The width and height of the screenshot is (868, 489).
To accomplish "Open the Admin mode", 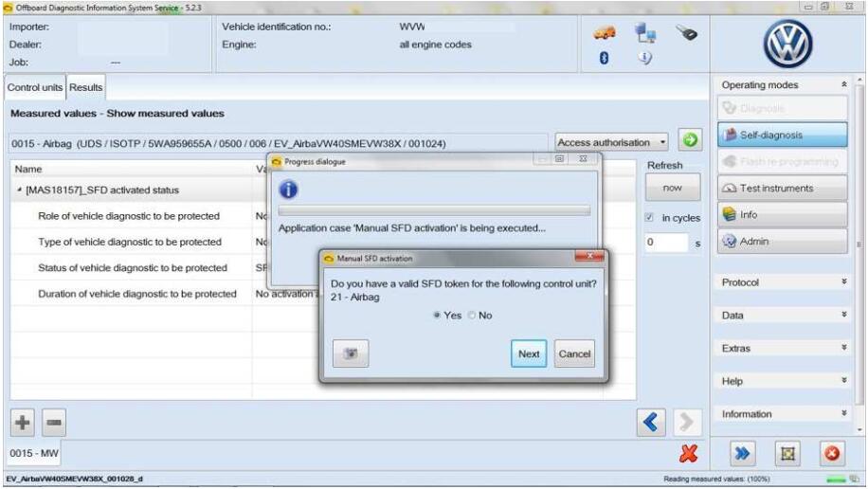I will [782, 242].
